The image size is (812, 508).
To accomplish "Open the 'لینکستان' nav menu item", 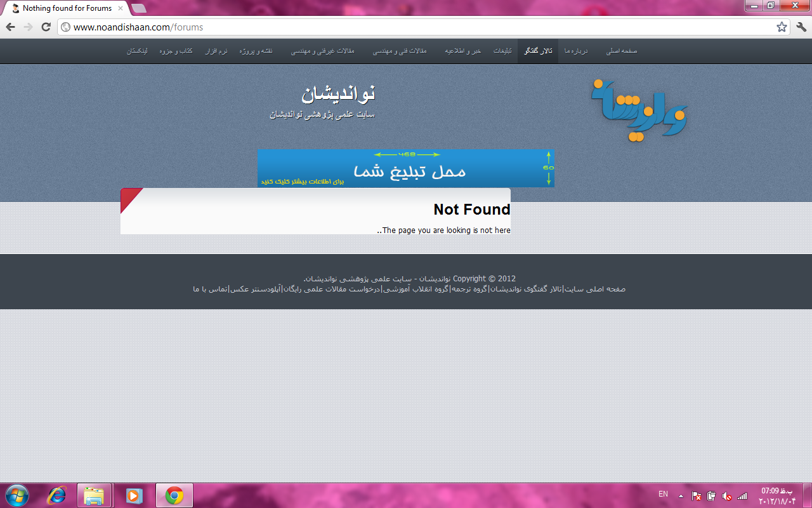I will 138,51.
